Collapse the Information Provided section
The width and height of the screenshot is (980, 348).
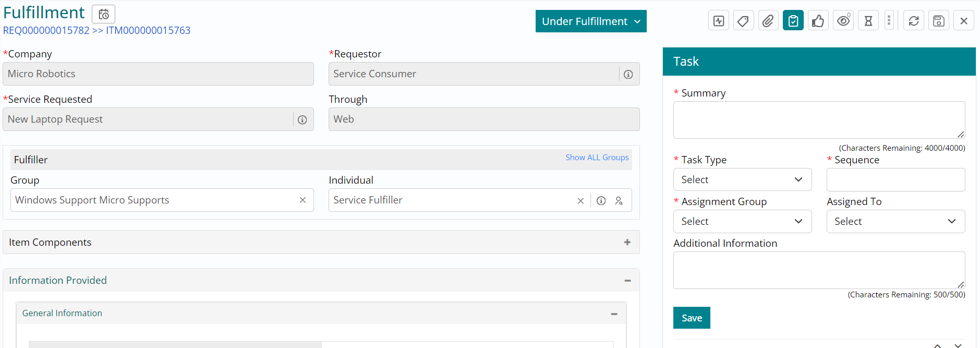(627, 281)
